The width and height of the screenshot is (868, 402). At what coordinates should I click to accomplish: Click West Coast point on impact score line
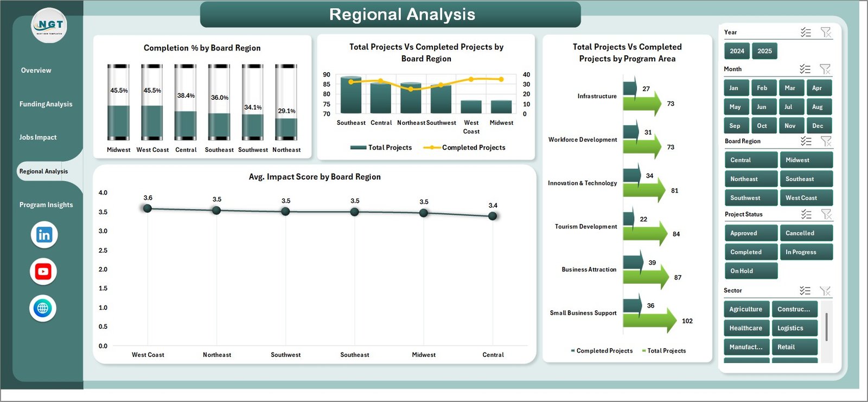(148, 208)
